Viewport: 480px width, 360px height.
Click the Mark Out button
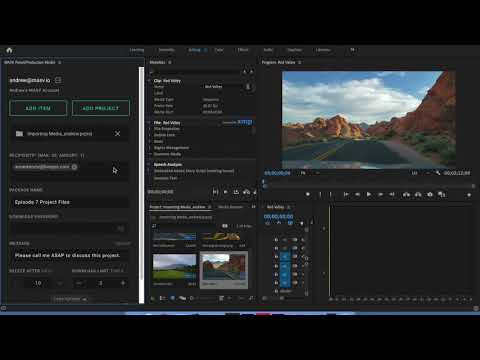click(x=331, y=194)
